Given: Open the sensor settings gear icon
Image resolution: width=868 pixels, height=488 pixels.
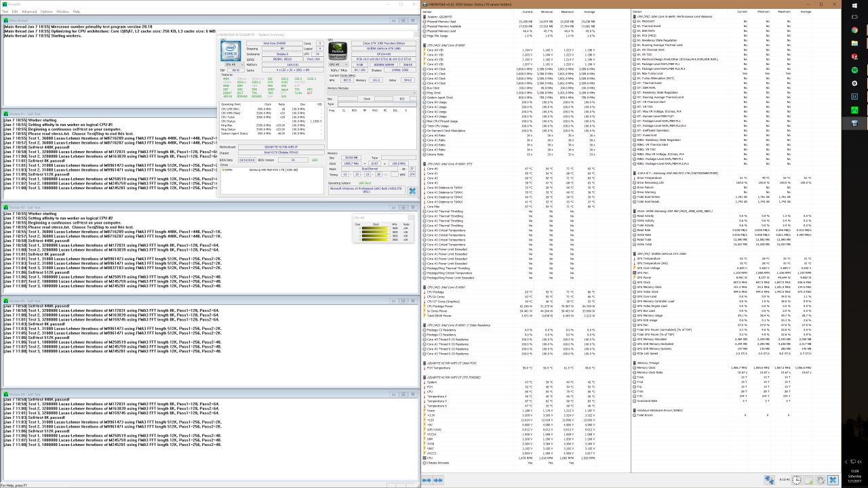Looking at the screenshot, I should [821, 480].
